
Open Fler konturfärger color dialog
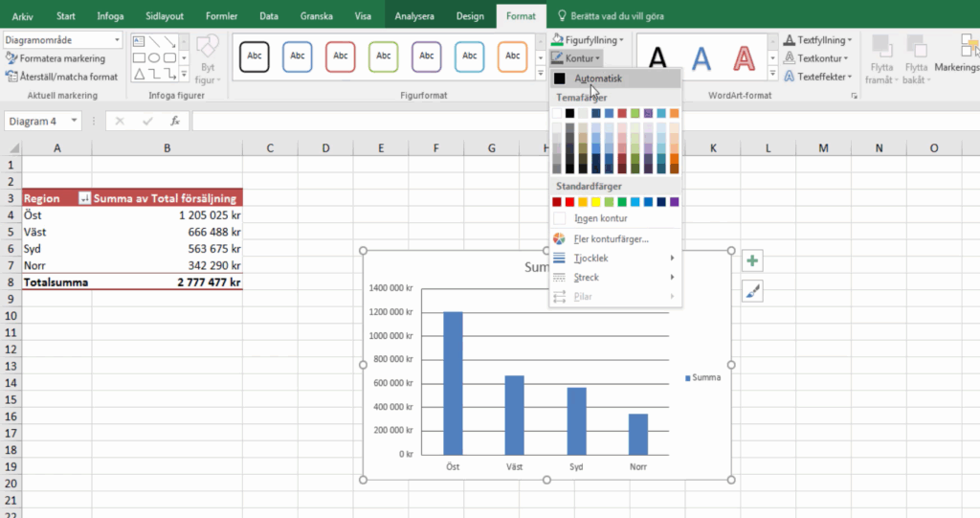tap(611, 238)
